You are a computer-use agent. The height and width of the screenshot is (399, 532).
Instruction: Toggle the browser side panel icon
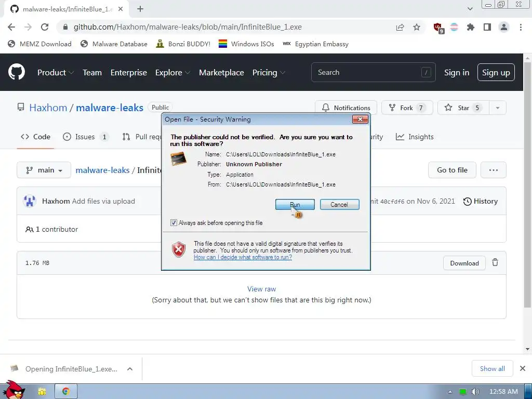487,27
